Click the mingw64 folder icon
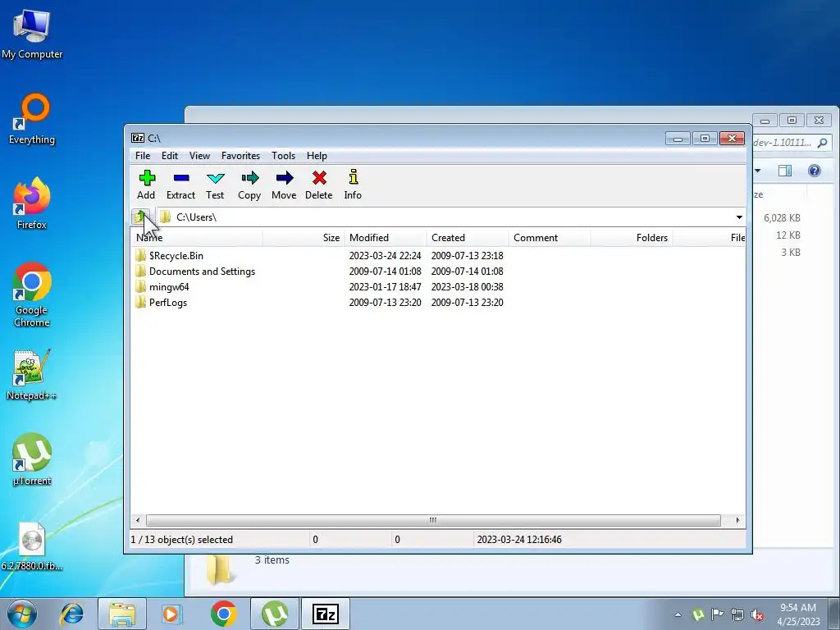This screenshot has width=840, height=630. [140, 286]
